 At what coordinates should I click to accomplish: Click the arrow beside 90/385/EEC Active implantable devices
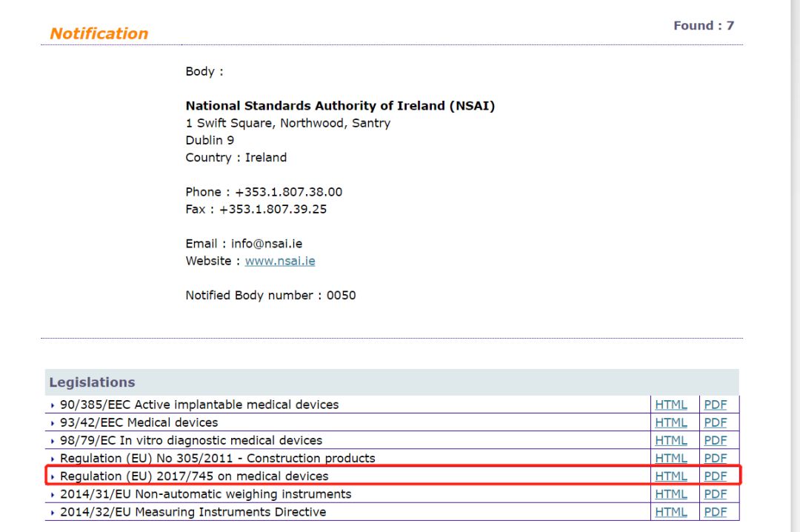(53, 405)
